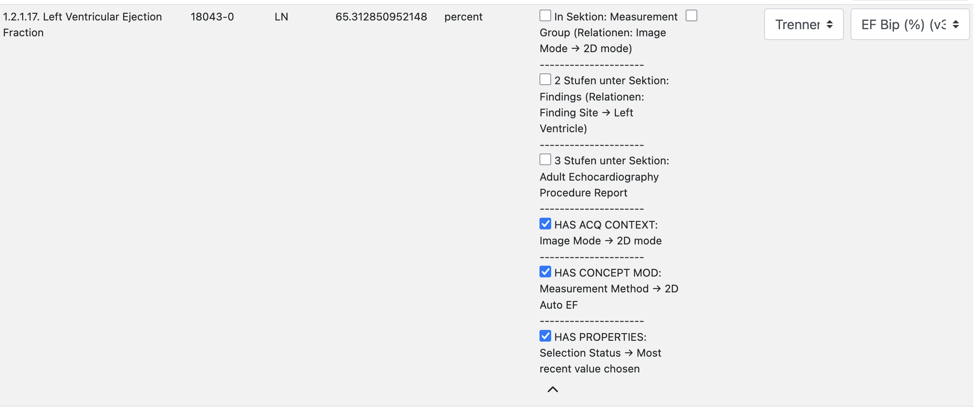This screenshot has height=410, width=980.
Task: Enable the 'In Sektion: Measurement Group' checkbox
Action: (x=545, y=16)
